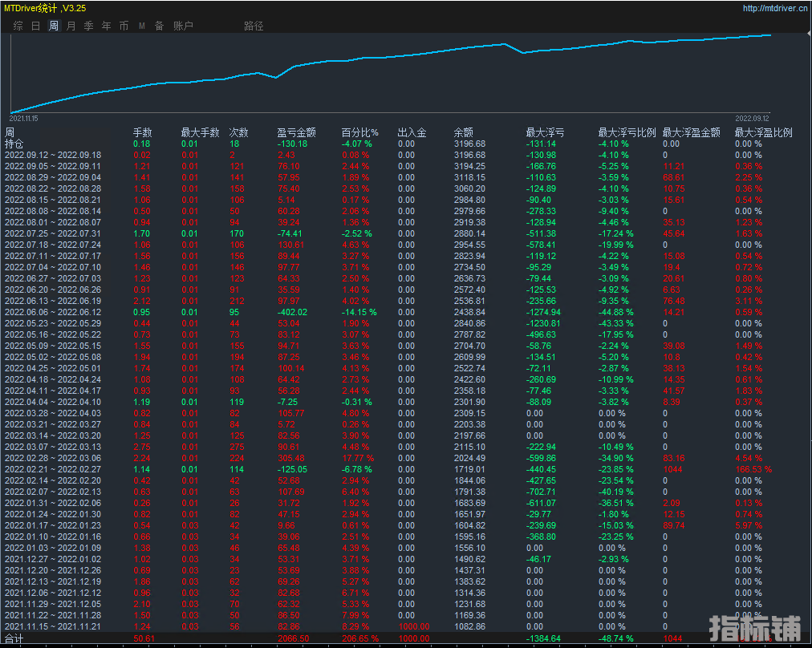Select week row 2022.09.12 ~ 2022.09.18

(x=53, y=155)
